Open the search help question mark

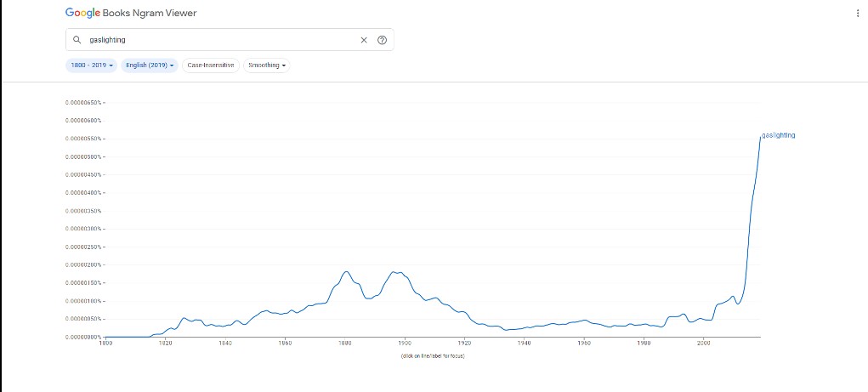pos(382,40)
